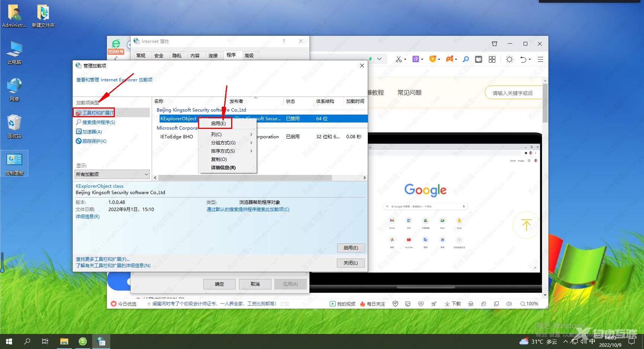This screenshot has height=349, width=644.
Task: Open 了解有关工具栏和扩展的详细信息(N) link
Action: coord(113,266)
